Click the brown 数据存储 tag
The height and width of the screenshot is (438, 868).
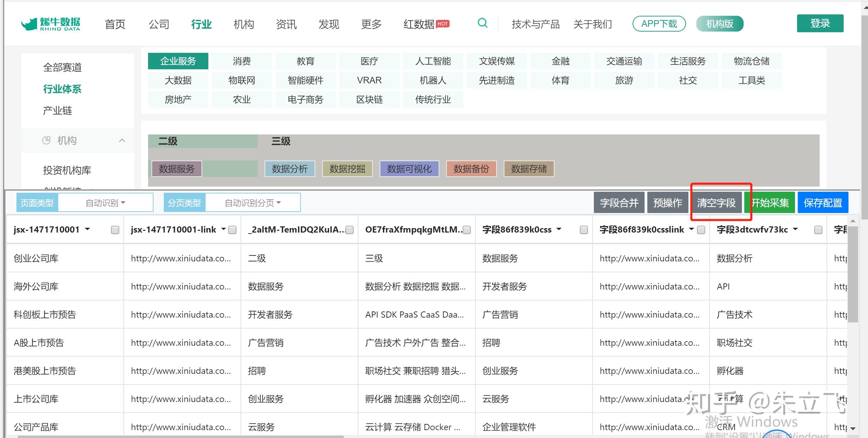[x=529, y=169]
